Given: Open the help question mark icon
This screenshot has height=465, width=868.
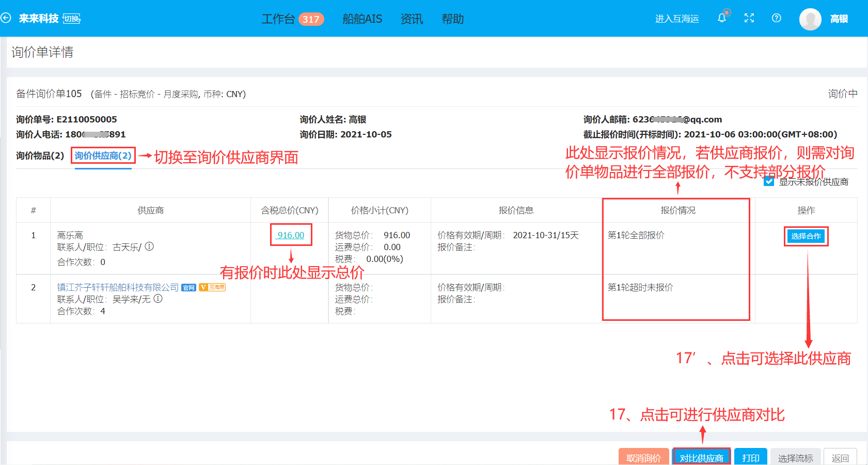Looking at the screenshot, I should (776, 18).
